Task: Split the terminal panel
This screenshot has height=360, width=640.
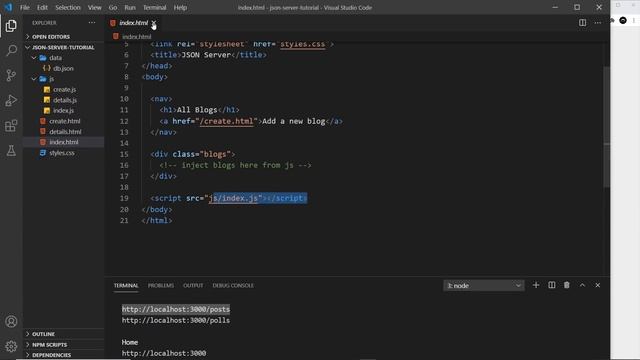Action: (551, 285)
